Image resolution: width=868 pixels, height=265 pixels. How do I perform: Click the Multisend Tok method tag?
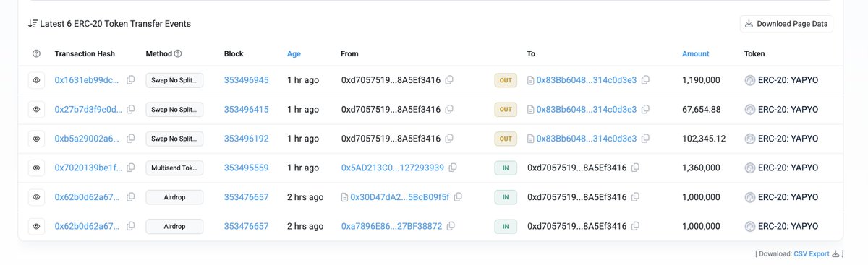pyautogui.click(x=174, y=168)
